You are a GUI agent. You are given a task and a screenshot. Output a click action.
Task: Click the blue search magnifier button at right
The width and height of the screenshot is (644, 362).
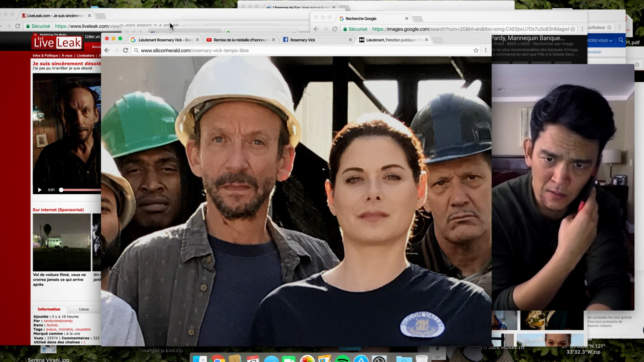tap(621, 40)
